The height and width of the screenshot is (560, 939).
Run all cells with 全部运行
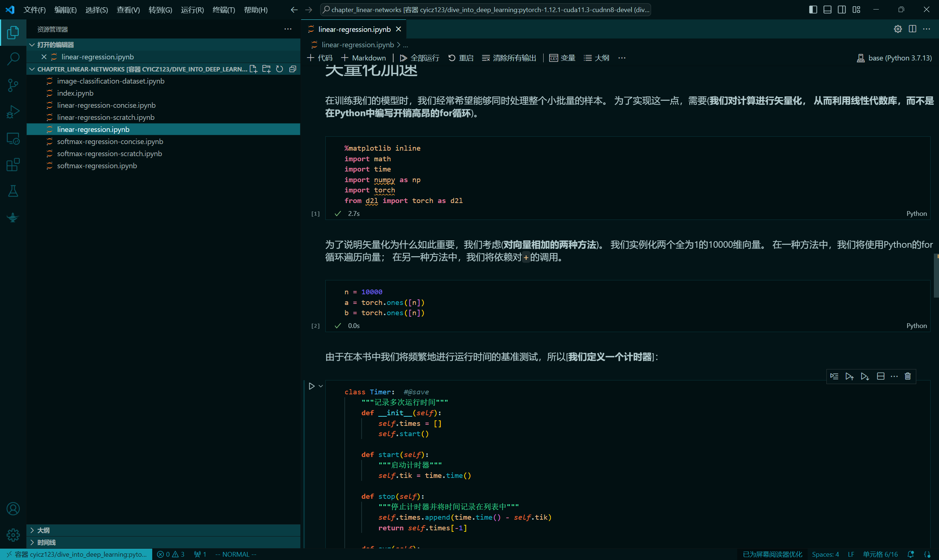coord(420,58)
